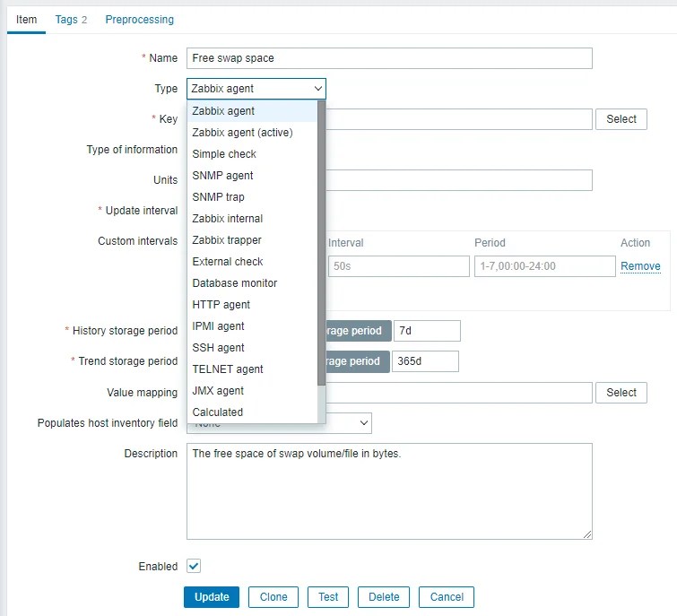Select JMX agent item type

(252, 391)
